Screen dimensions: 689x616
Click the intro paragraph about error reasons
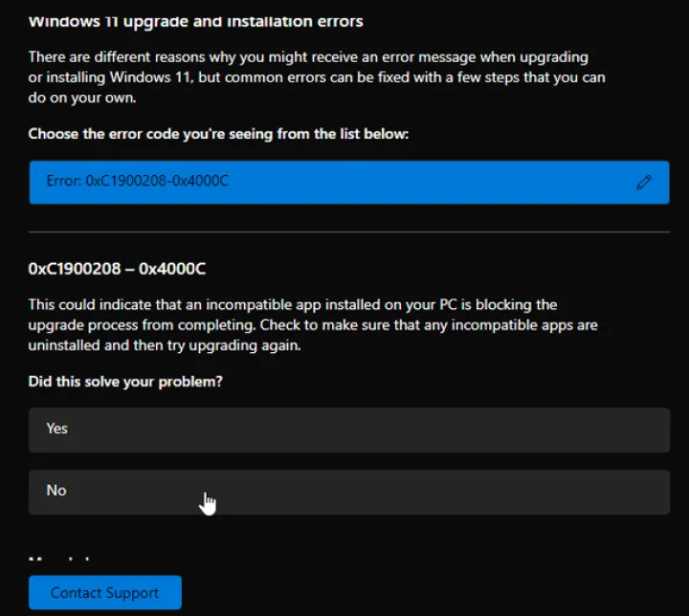coord(316,77)
